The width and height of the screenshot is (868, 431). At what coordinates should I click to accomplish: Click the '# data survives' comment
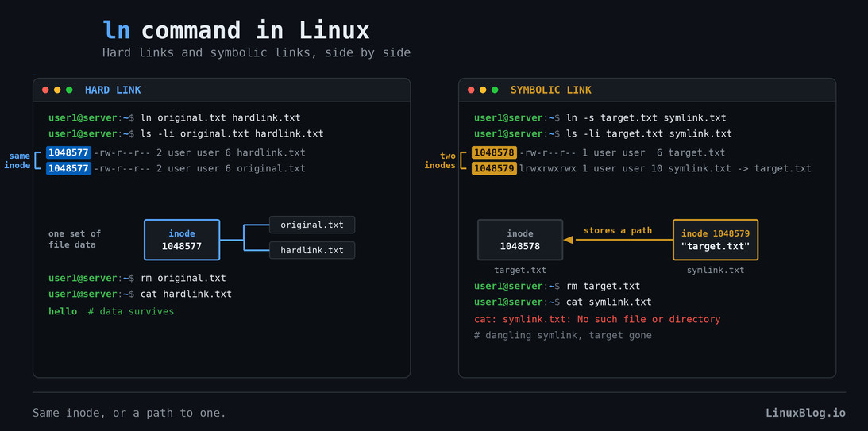click(131, 311)
